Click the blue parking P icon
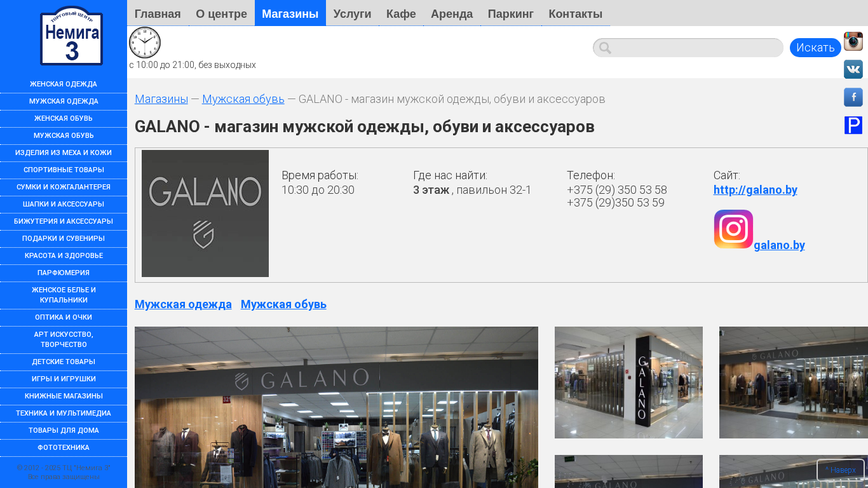The width and height of the screenshot is (868, 488). click(853, 125)
